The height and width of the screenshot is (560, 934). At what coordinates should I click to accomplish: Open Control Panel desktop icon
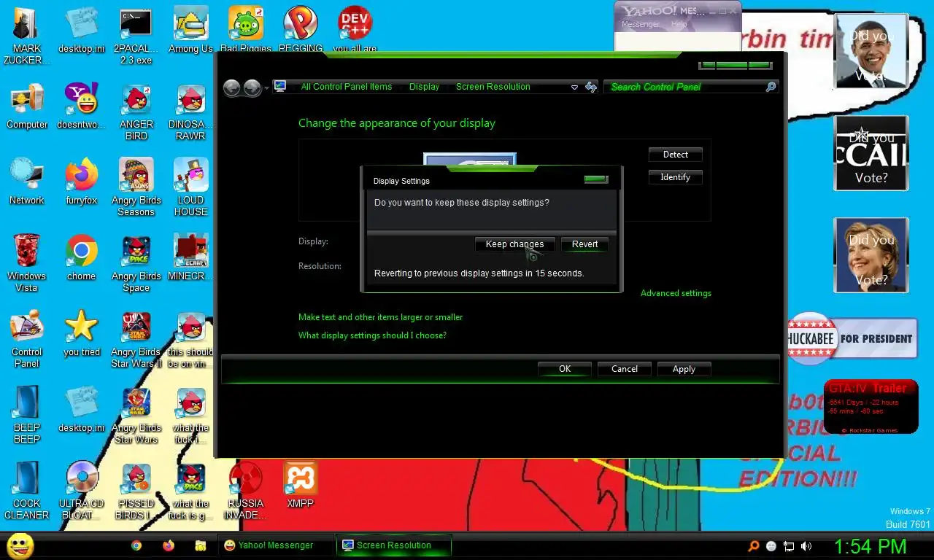[x=27, y=339]
